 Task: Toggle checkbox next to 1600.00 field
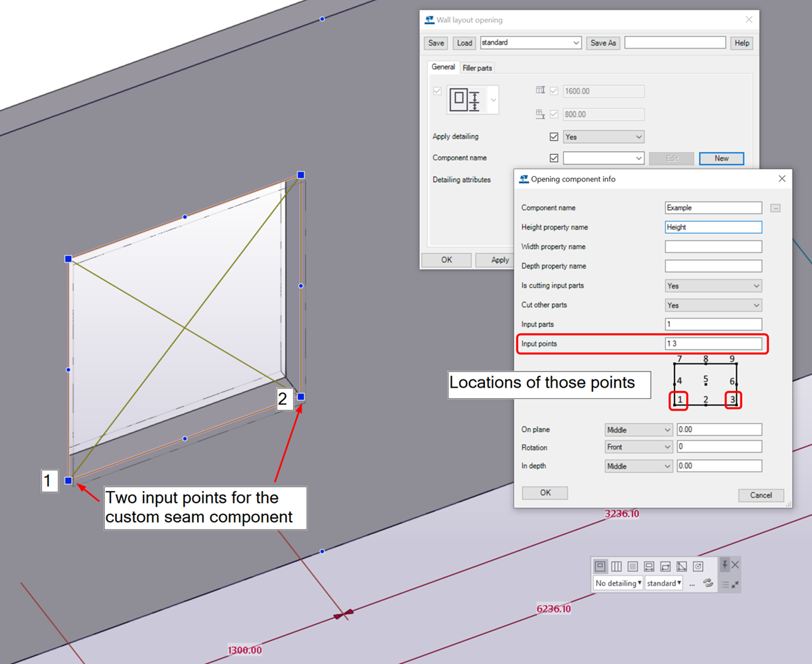(554, 91)
